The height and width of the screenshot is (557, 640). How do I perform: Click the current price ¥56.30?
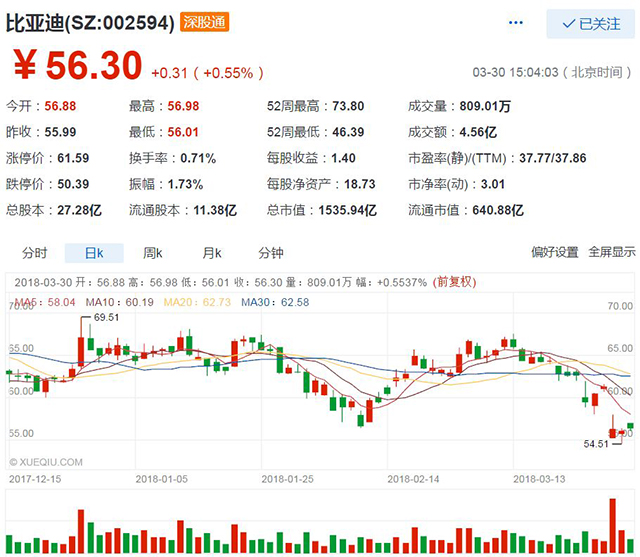[78, 65]
